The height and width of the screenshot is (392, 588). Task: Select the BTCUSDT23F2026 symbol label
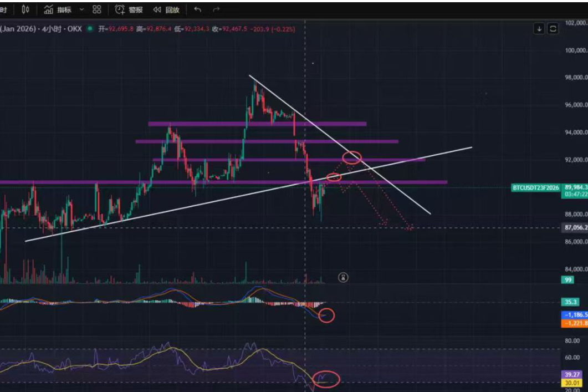coord(535,188)
